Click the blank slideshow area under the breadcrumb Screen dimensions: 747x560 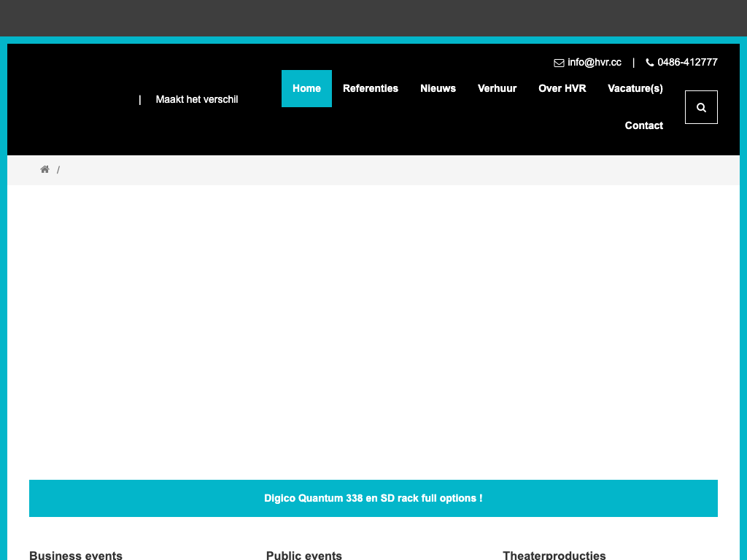tap(373, 328)
